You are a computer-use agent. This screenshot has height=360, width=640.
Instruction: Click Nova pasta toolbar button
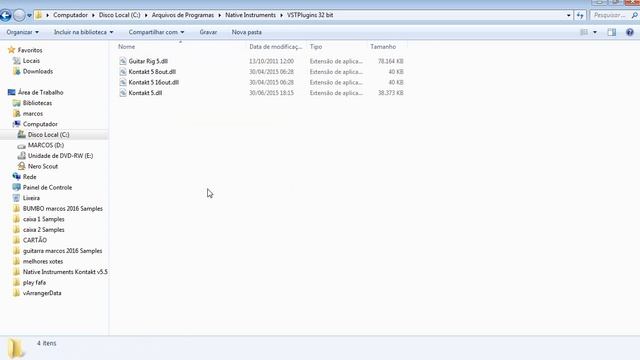tap(247, 32)
